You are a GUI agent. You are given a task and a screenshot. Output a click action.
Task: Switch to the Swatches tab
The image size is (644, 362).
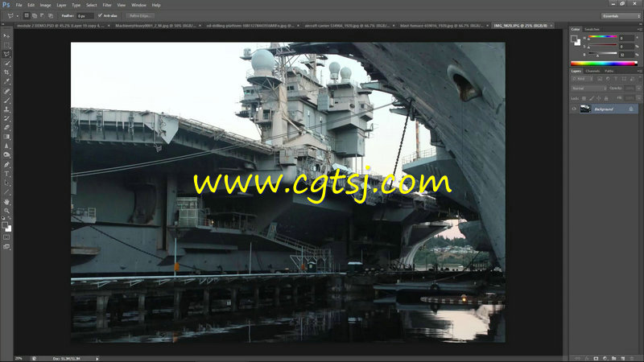[592, 29]
